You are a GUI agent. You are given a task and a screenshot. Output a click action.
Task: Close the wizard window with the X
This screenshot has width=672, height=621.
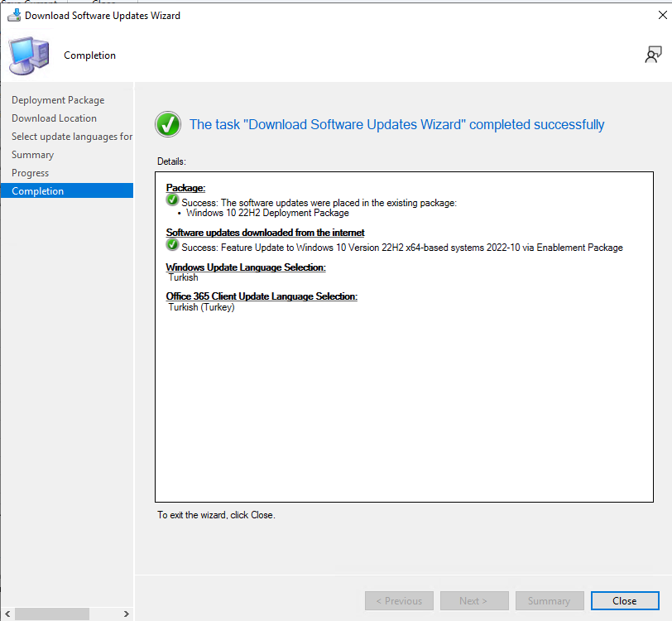click(x=662, y=15)
